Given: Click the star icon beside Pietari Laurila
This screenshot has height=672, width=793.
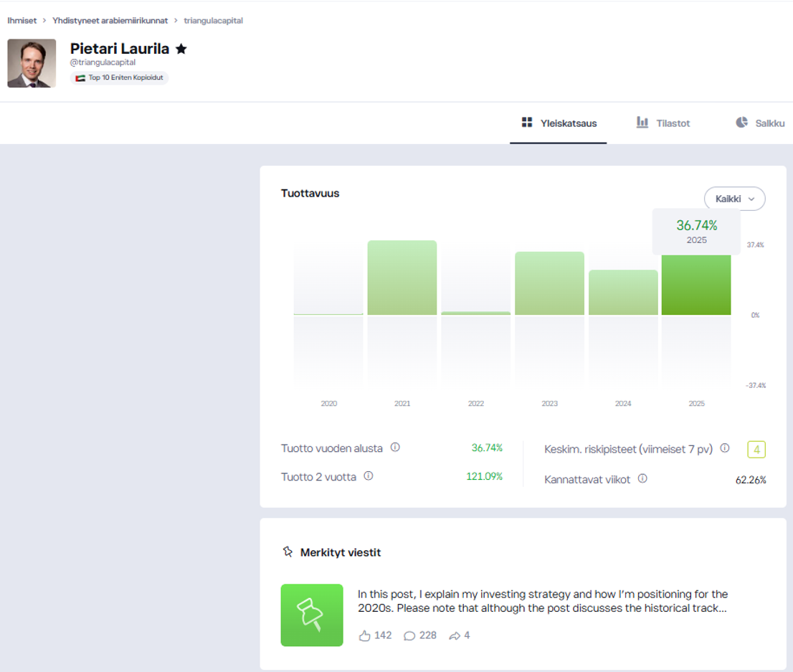Looking at the screenshot, I should (x=181, y=49).
